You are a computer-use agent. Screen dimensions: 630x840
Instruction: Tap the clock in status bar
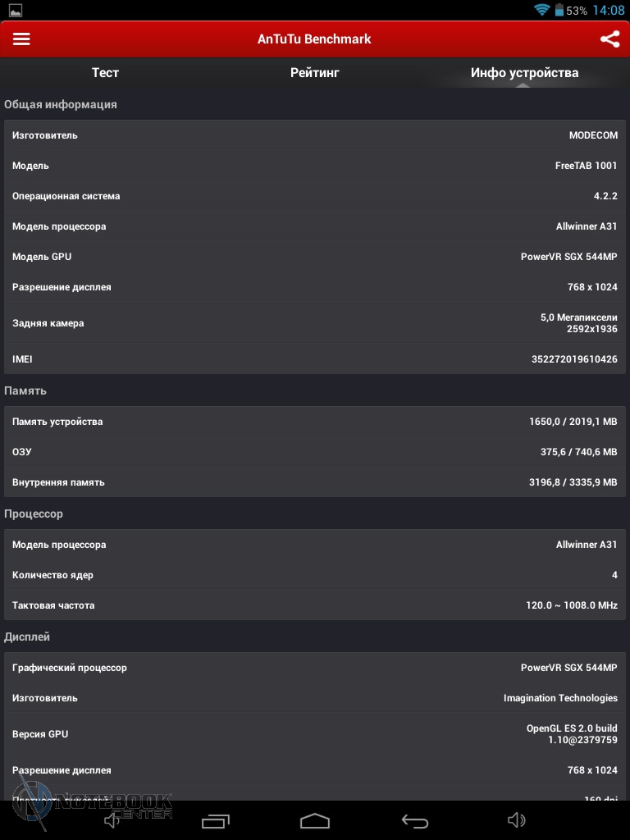pos(608,11)
